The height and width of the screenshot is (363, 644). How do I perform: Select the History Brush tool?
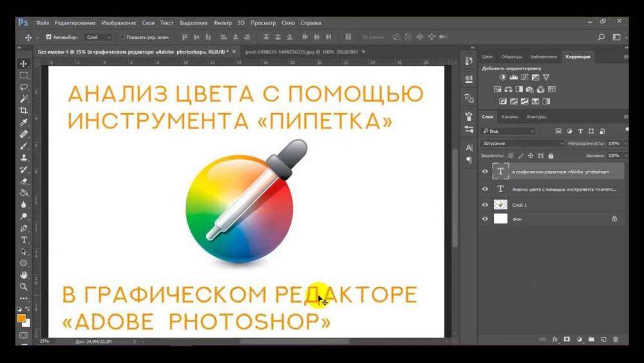(x=23, y=170)
